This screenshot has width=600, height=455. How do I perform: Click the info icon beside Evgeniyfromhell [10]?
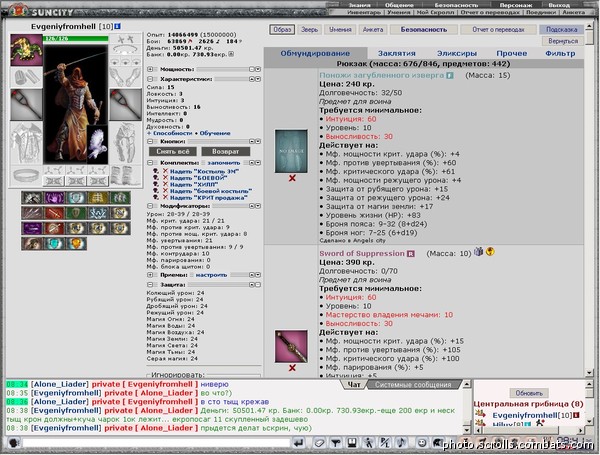tap(117, 26)
